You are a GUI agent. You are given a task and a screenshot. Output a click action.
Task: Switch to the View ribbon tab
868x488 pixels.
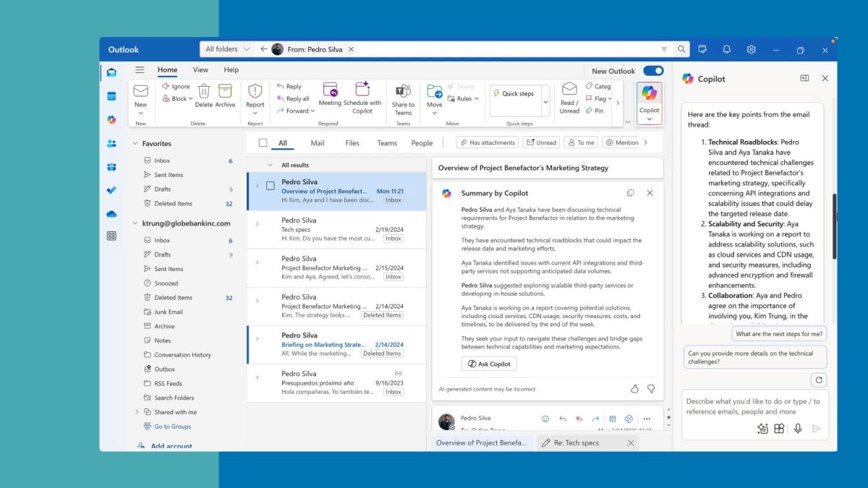pos(200,70)
